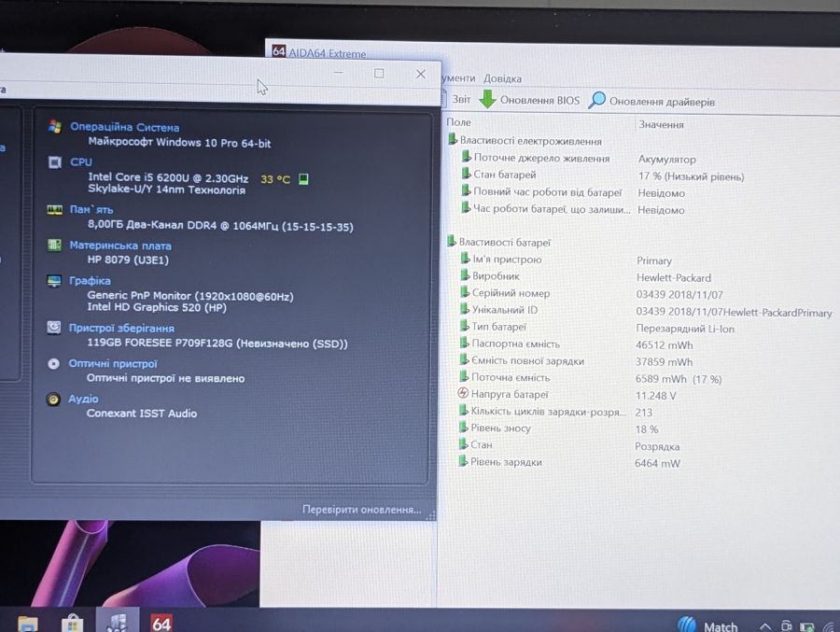Click the voltage icon beside Напруга батареї
This screenshot has height=632, width=840.
click(x=463, y=393)
